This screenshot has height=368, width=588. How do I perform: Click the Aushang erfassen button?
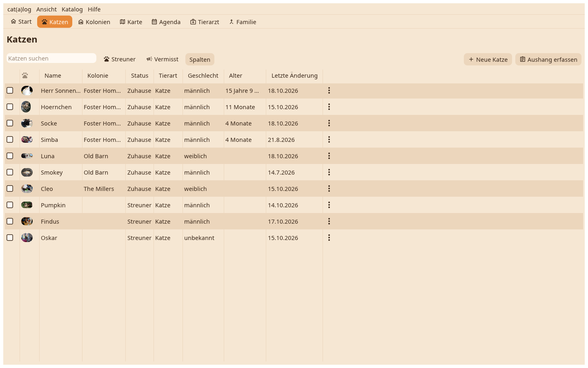[x=548, y=59]
